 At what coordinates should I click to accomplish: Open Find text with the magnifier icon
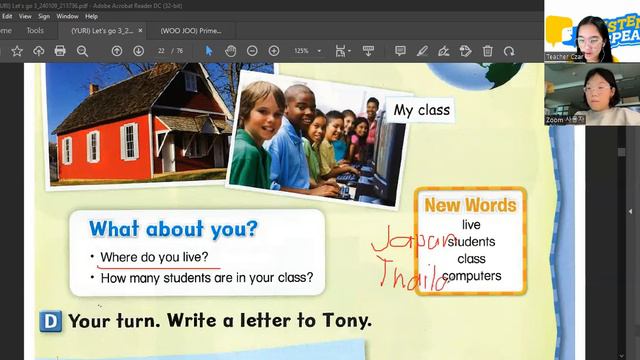[82, 51]
